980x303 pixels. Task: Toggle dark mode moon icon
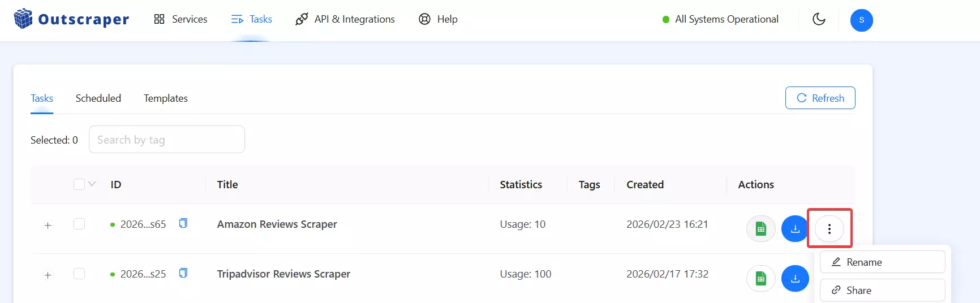pyautogui.click(x=819, y=19)
